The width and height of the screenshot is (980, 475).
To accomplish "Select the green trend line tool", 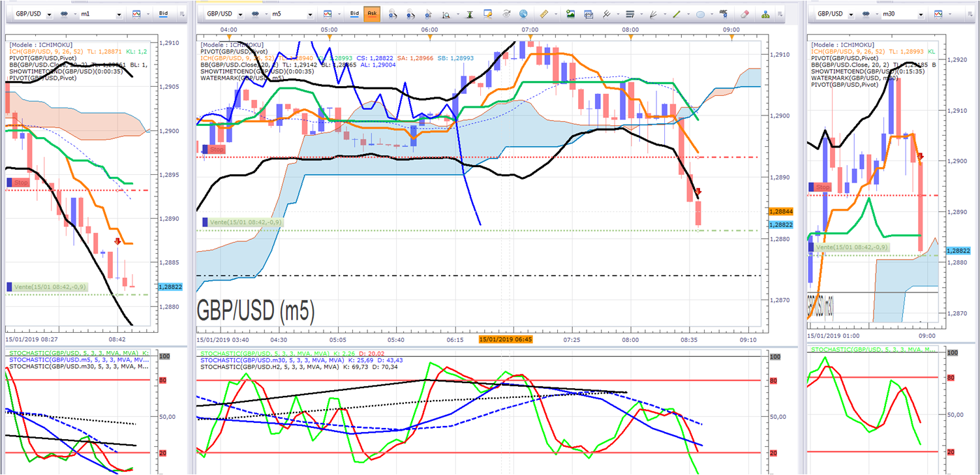I will (677, 14).
